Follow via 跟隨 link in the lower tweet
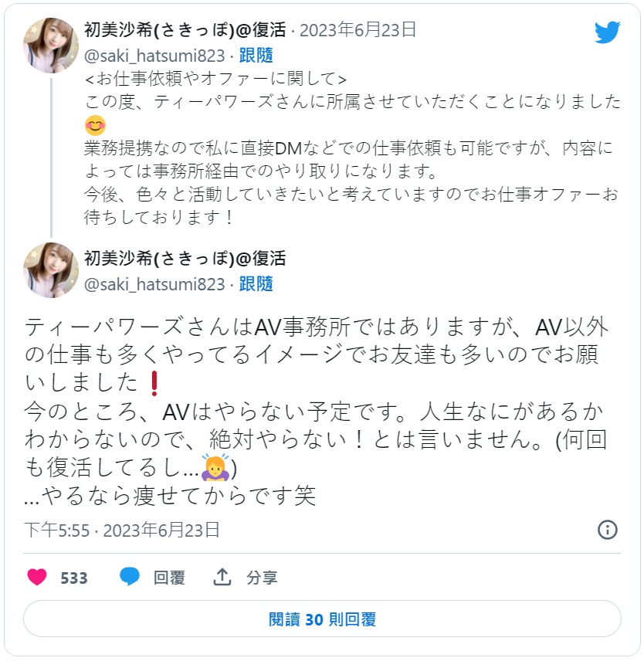Screen dimensions: 644x661 tap(256, 283)
